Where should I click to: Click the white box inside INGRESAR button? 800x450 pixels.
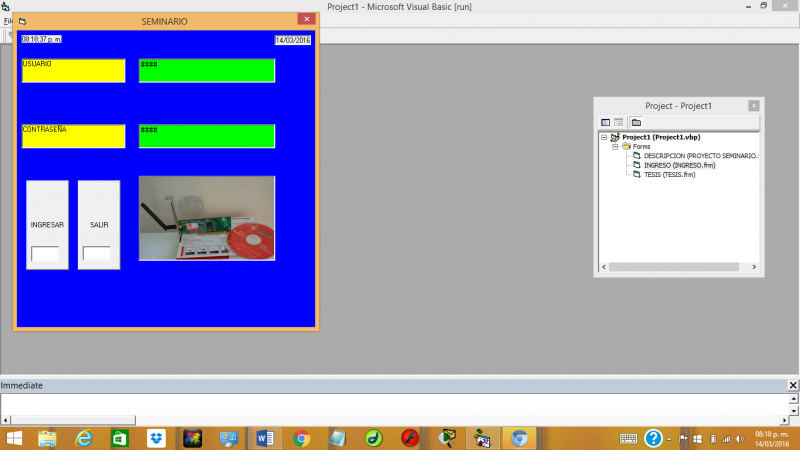coord(45,254)
